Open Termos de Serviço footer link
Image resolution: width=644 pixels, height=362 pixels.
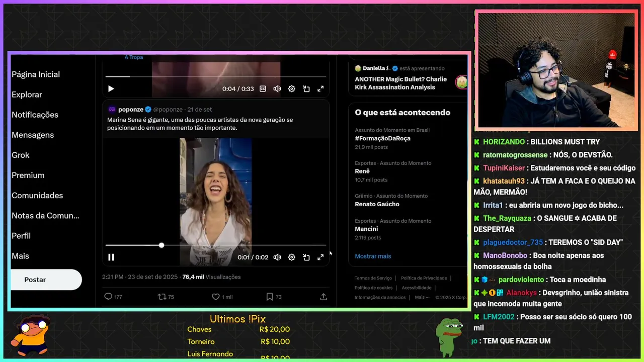pos(373,278)
